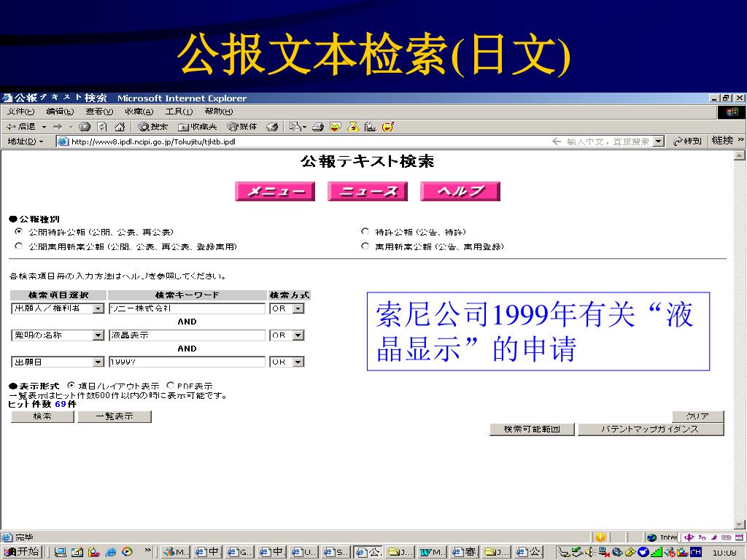The width and height of the screenshot is (747, 560).
Task: Select 実用新案公報 radio button
Action: click(365, 246)
